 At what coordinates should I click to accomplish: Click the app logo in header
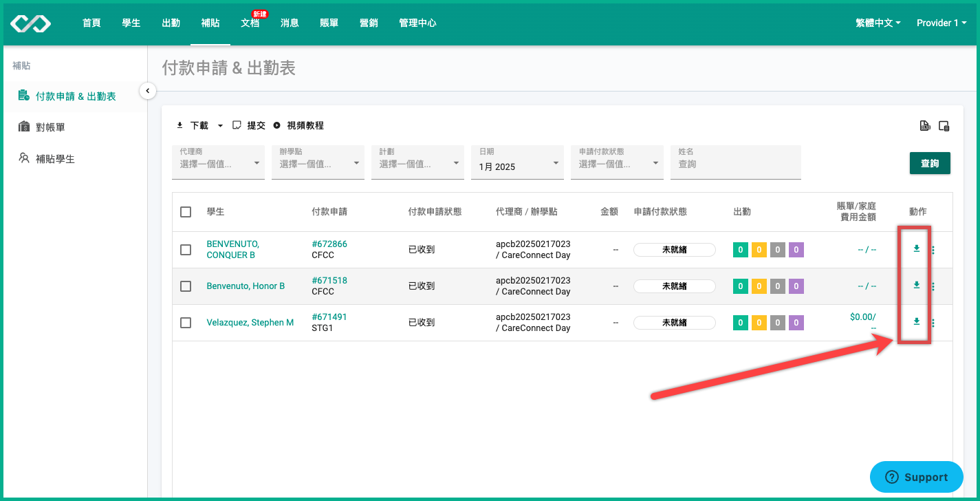click(x=30, y=23)
